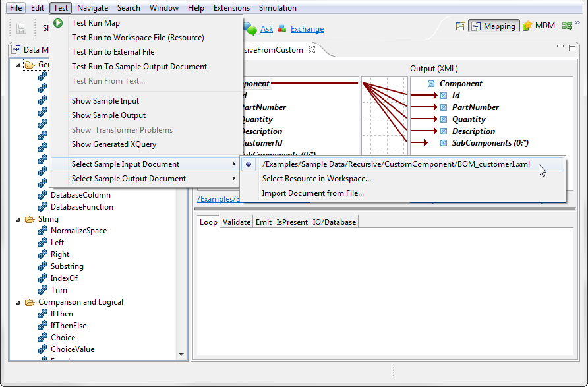The image size is (588, 387).
Task: Open the Validate tab
Action: click(236, 222)
